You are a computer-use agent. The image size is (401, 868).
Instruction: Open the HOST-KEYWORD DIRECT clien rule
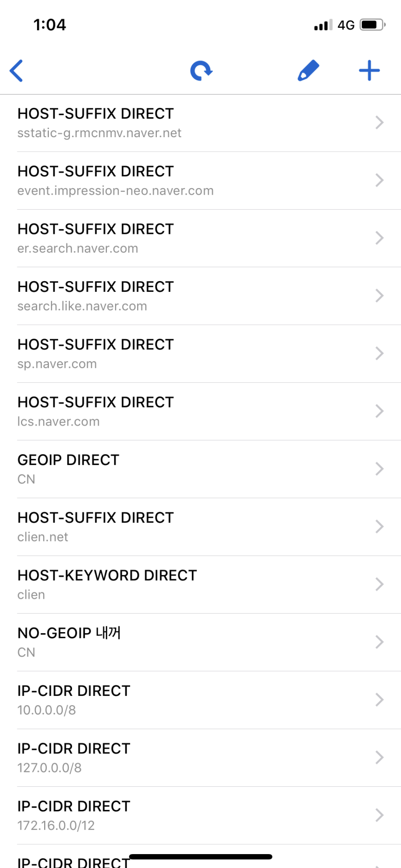point(154,584)
